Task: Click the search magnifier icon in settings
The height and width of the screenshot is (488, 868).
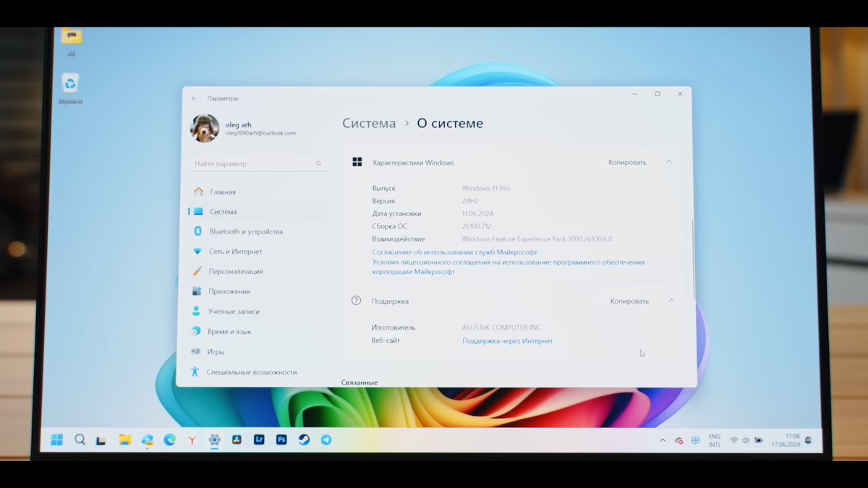Action: (318, 164)
